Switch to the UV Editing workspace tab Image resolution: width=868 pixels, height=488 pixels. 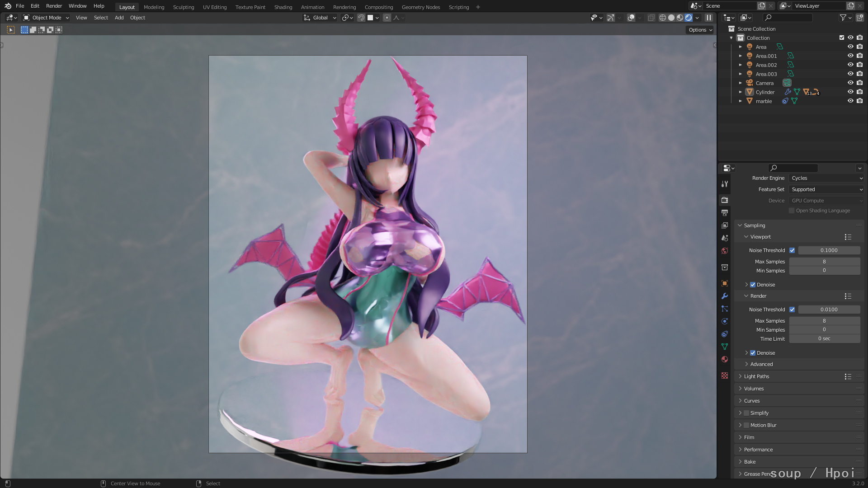pyautogui.click(x=215, y=7)
